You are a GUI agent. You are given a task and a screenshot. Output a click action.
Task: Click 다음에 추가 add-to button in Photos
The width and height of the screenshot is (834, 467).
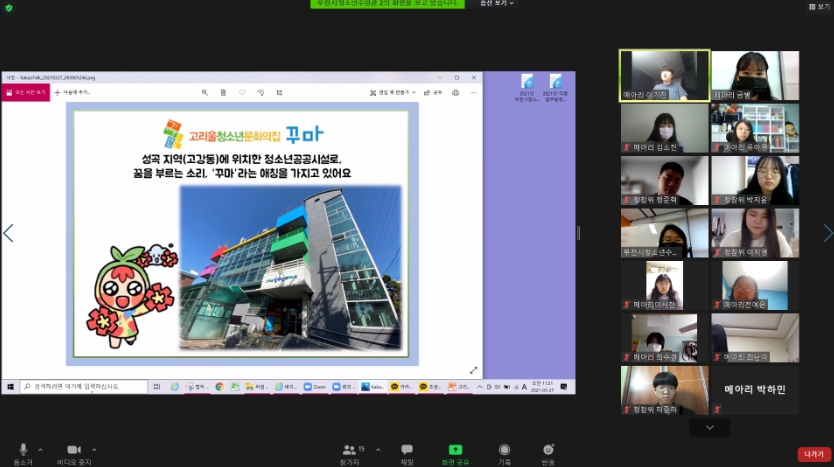pyautogui.click(x=73, y=93)
